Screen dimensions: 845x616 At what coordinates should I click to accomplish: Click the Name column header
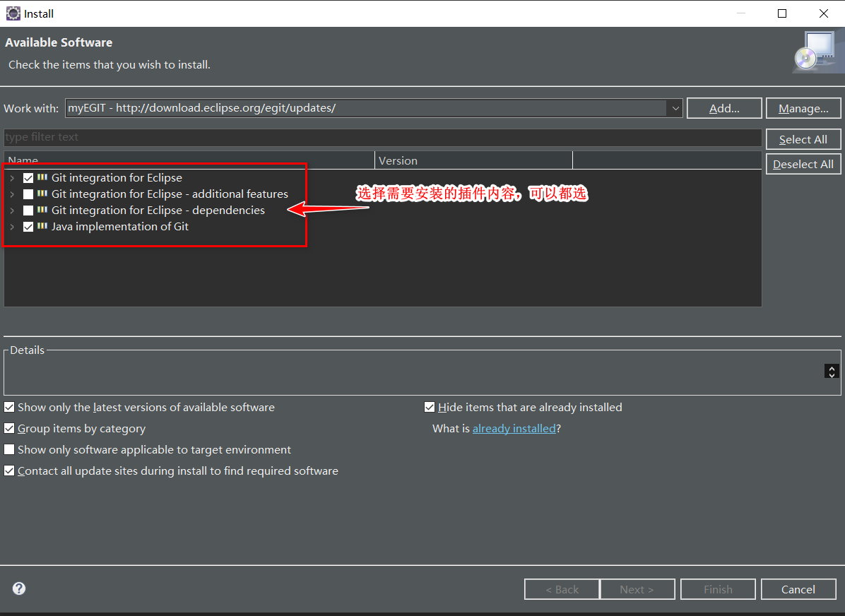[189, 160]
